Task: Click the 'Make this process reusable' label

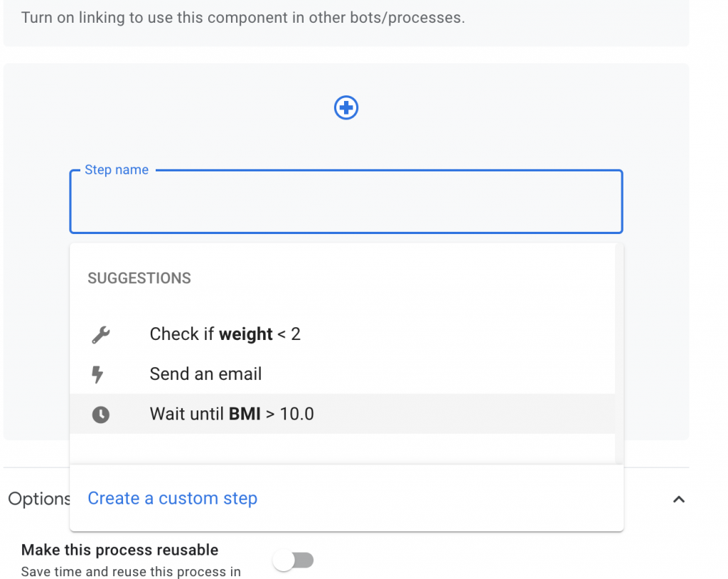Action: click(x=119, y=550)
